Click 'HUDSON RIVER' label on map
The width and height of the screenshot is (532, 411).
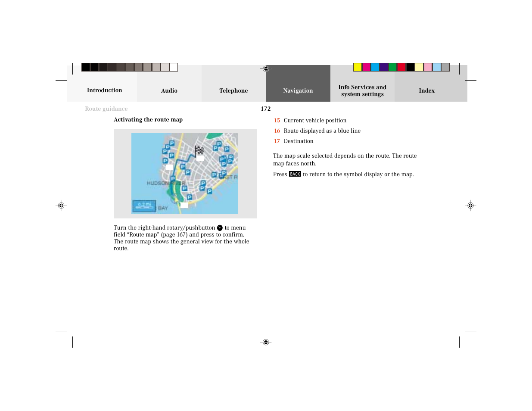pos(166,183)
